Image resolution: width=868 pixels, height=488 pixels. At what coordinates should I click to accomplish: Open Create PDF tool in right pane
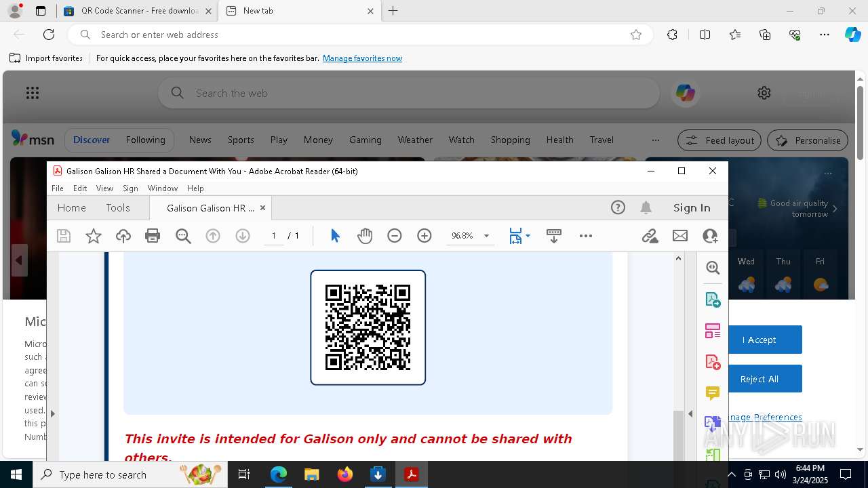coord(713,362)
